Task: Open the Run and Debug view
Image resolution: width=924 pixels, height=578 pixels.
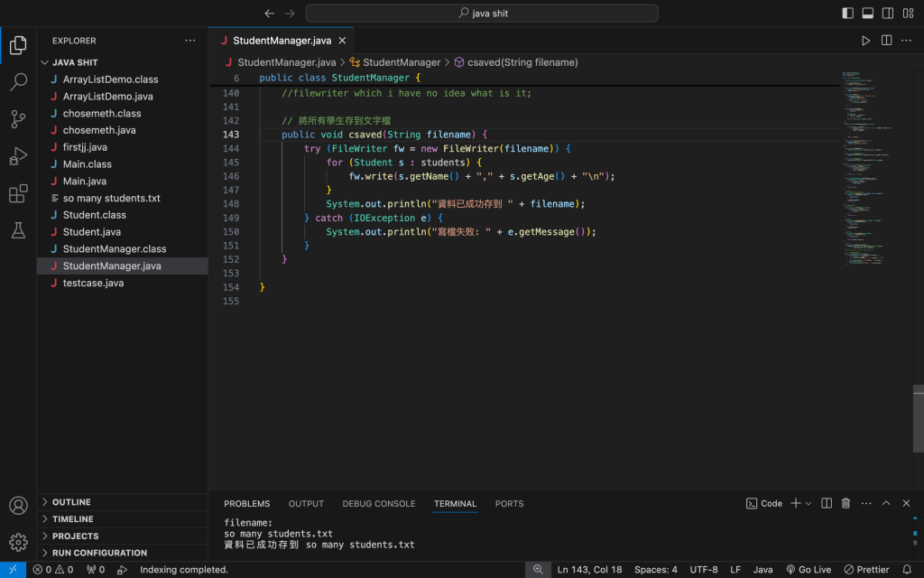Action: [x=18, y=156]
